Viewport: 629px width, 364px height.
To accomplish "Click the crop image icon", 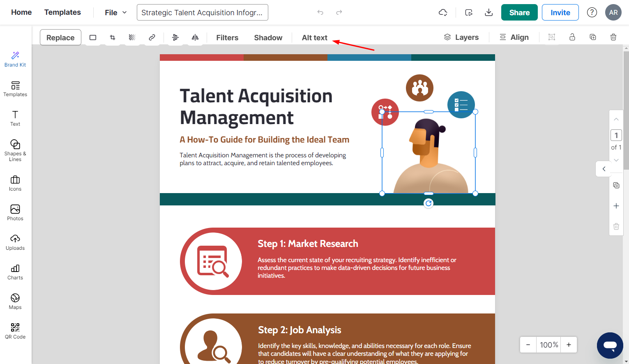I will 113,37.
